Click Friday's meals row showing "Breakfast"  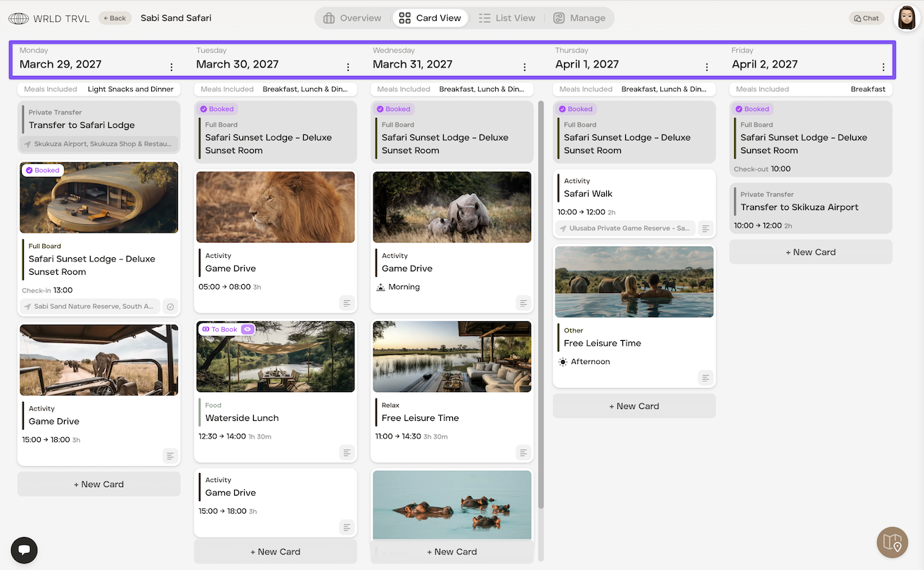point(811,89)
